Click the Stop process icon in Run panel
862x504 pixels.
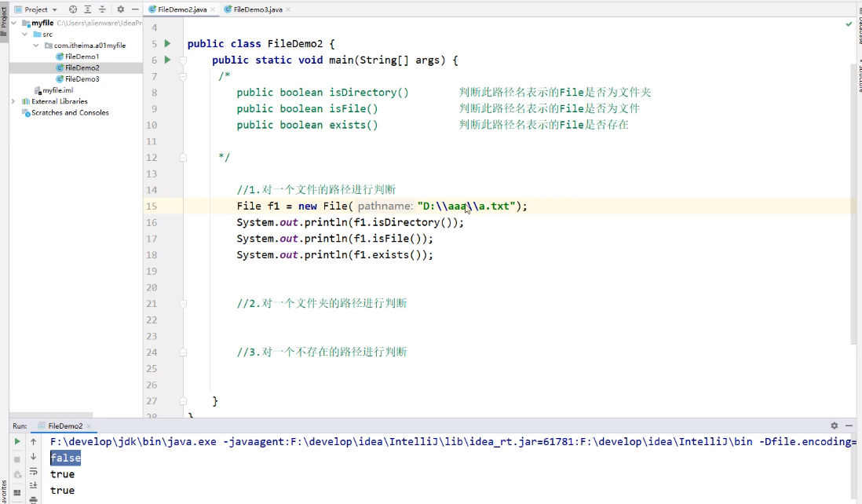pos(17,460)
